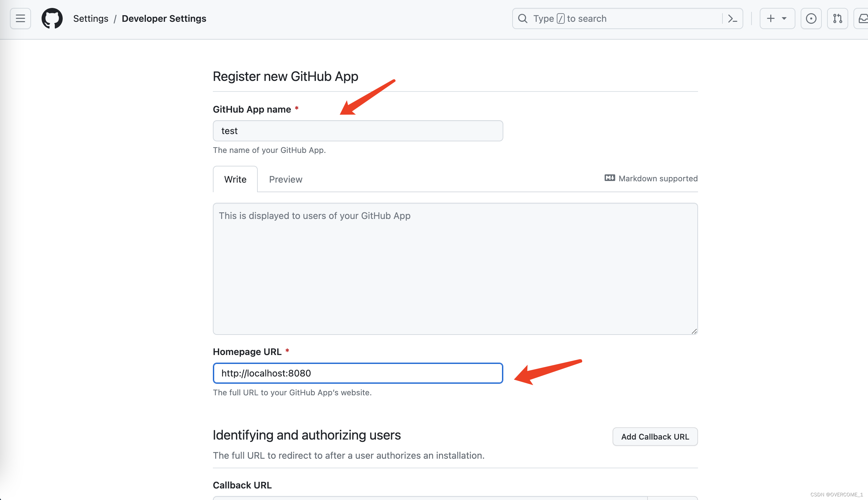The height and width of the screenshot is (500, 868).
Task: Click the search bar icon
Action: tap(523, 18)
